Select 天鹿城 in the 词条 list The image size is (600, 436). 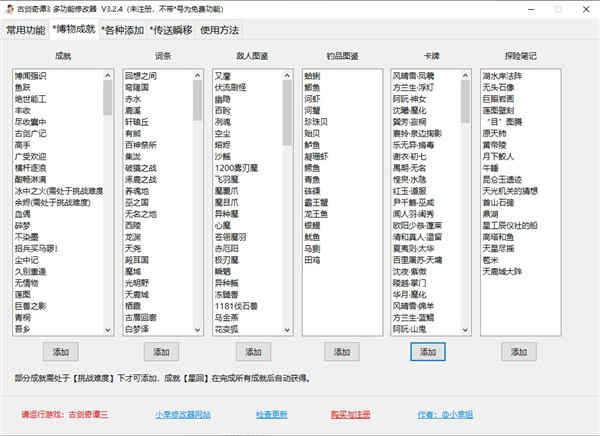tap(137, 294)
